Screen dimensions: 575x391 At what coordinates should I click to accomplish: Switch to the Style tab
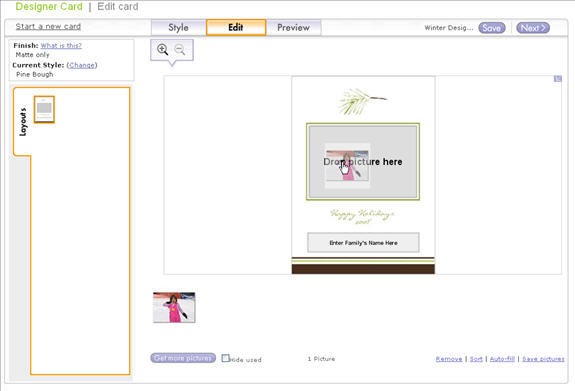(x=179, y=28)
